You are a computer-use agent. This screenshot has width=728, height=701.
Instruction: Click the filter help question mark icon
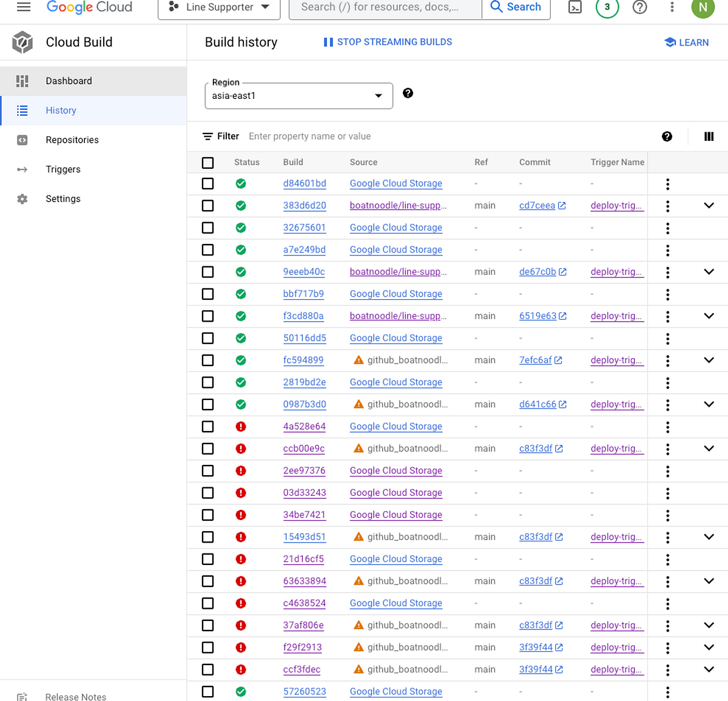[667, 136]
